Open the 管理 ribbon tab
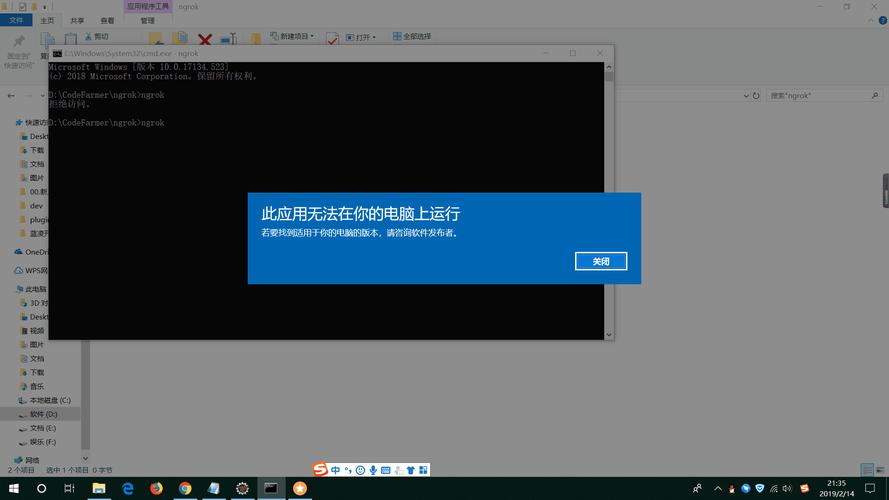This screenshot has height=500, width=889. point(147,20)
